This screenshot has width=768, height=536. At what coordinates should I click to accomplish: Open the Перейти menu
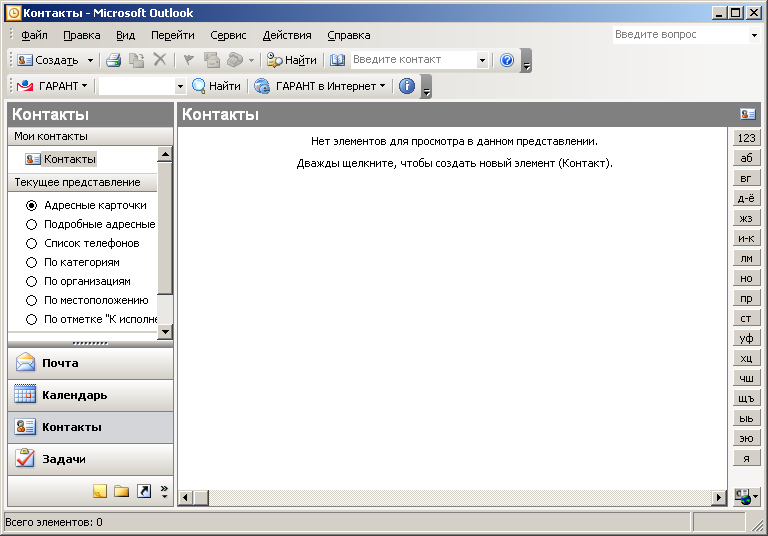pyautogui.click(x=172, y=35)
